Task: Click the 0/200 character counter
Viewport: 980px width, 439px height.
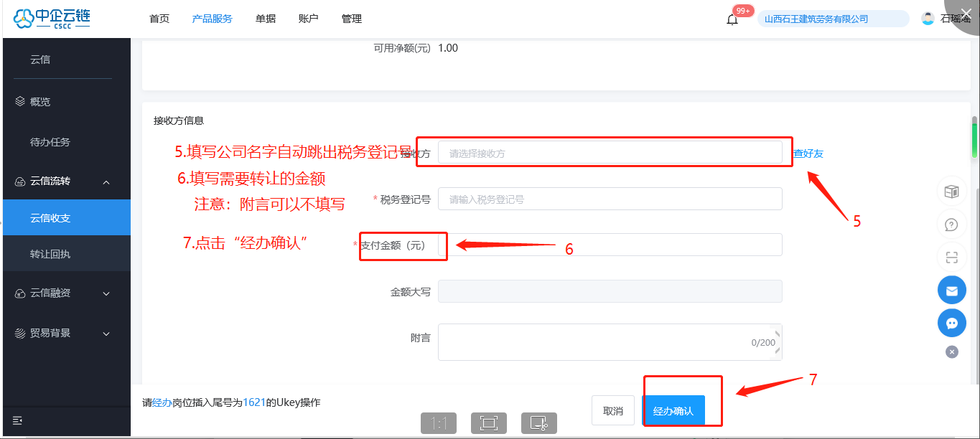Action: (x=763, y=343)
